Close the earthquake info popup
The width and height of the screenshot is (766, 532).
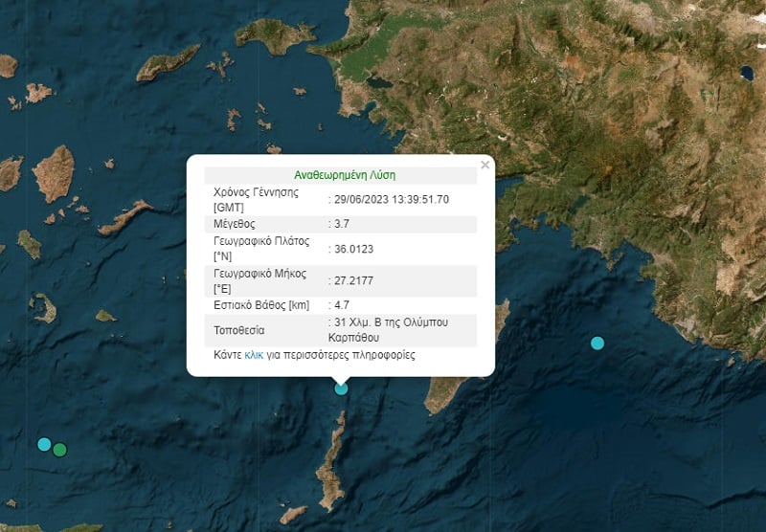[484, 166]
